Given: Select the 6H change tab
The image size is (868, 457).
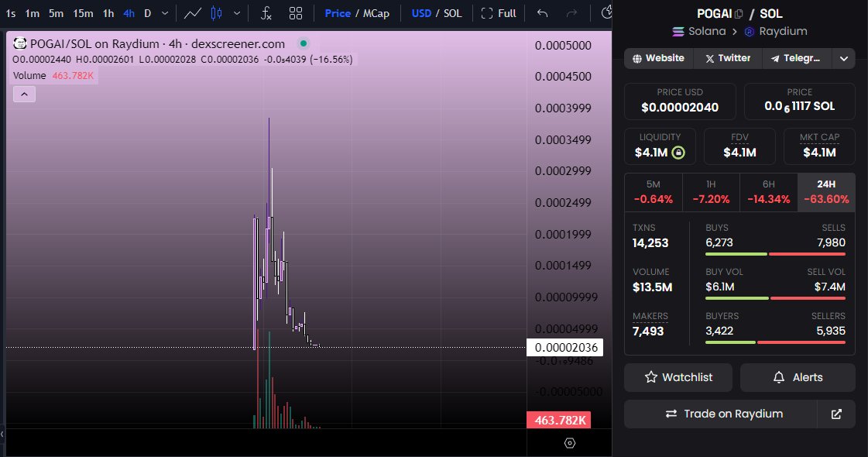Looking at the screenshot, I should [x=768, y=192].
